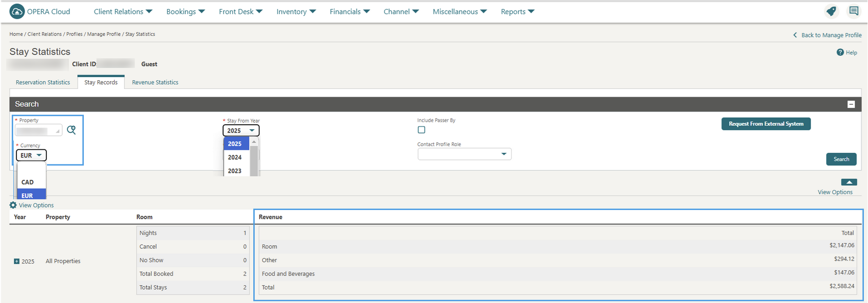
Task: Switch to the Reservation Statistics tab
Action: (x=43, y=82)
